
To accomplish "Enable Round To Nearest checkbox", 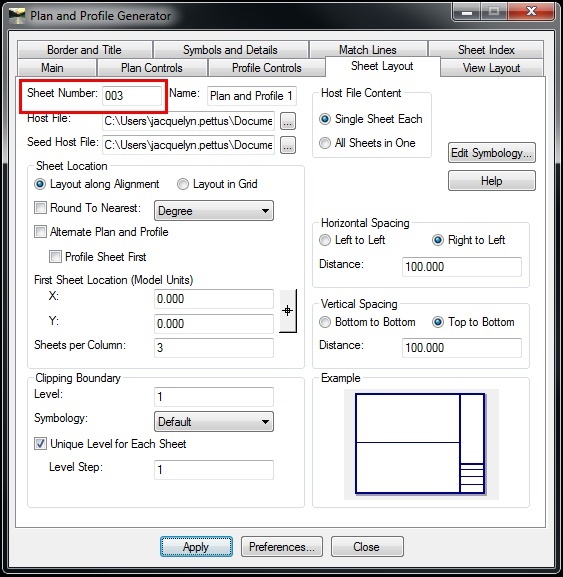I will 40,208.
